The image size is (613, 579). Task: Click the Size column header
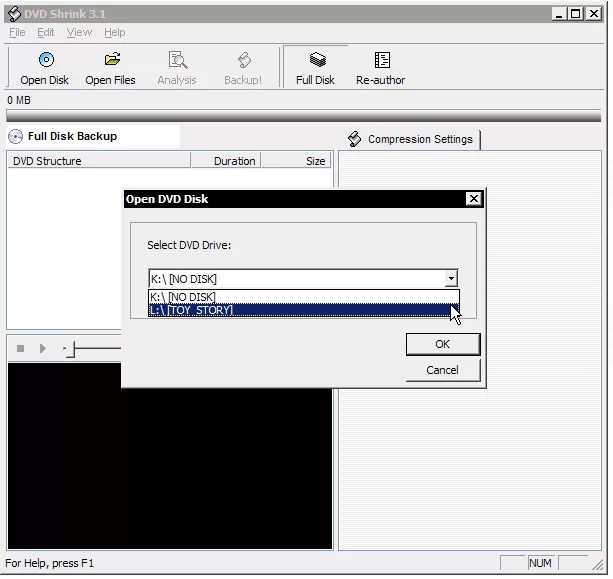coord(296,161)
